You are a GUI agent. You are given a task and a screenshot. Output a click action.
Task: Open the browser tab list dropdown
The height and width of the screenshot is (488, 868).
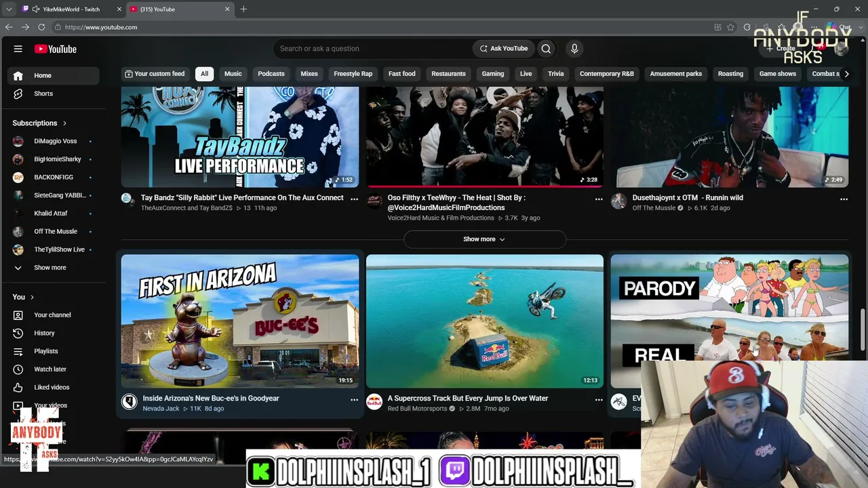(9, 9)
